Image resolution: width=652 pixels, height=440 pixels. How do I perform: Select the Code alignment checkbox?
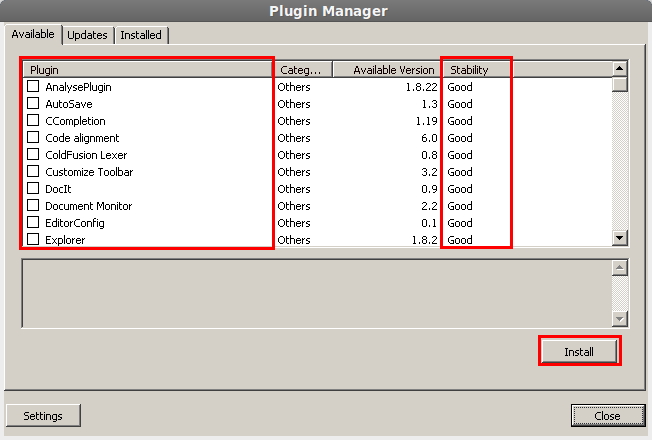point(33,138)
